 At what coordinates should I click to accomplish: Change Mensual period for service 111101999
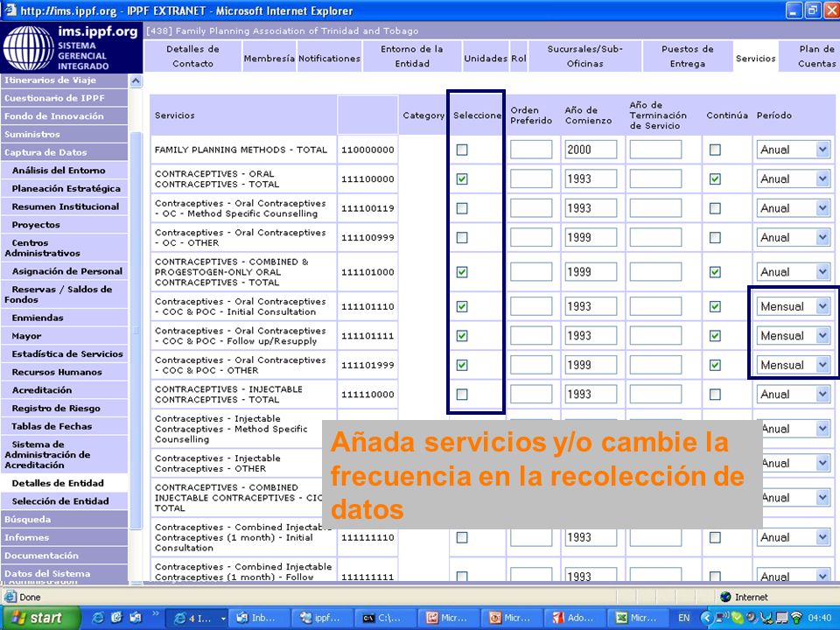(x=794, y=366)
